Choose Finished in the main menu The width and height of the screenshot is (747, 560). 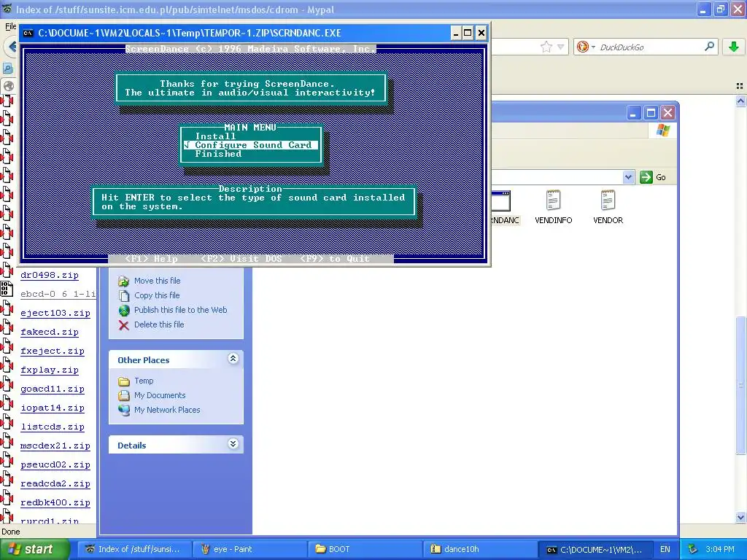pos(218,154)
